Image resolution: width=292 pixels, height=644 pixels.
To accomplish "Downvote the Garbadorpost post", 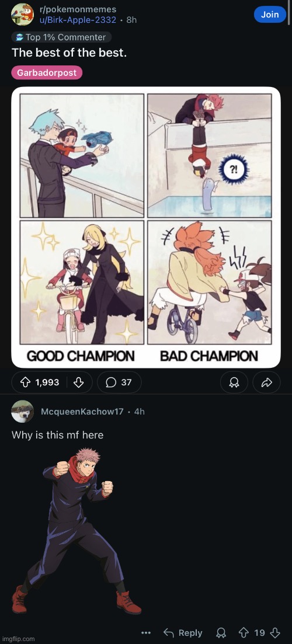I will click(78, 382).
